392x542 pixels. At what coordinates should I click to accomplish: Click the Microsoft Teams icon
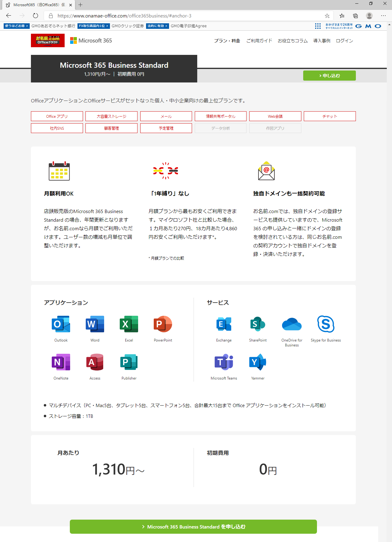tap(224, 362)
